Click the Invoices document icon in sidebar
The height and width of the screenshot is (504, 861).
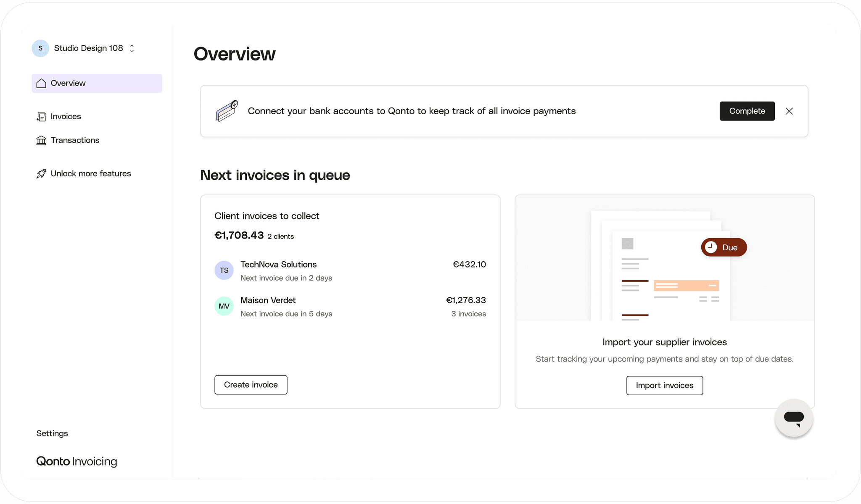41,116
